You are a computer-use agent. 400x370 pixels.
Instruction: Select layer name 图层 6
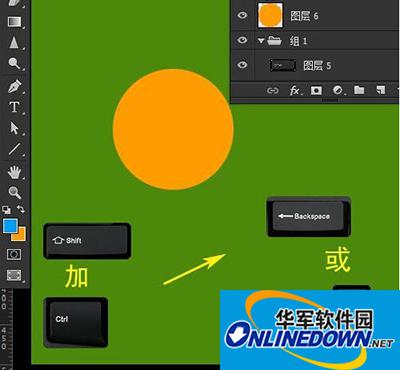point(304,16)
